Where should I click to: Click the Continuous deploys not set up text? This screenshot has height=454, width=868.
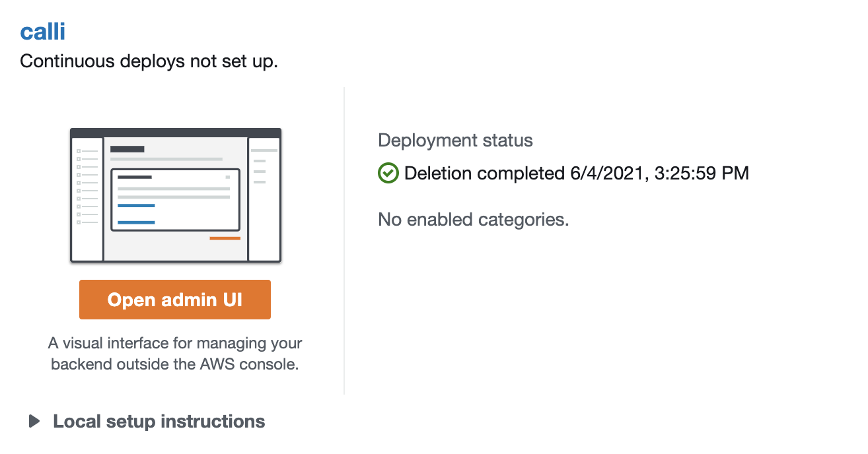tap(149, 61)
